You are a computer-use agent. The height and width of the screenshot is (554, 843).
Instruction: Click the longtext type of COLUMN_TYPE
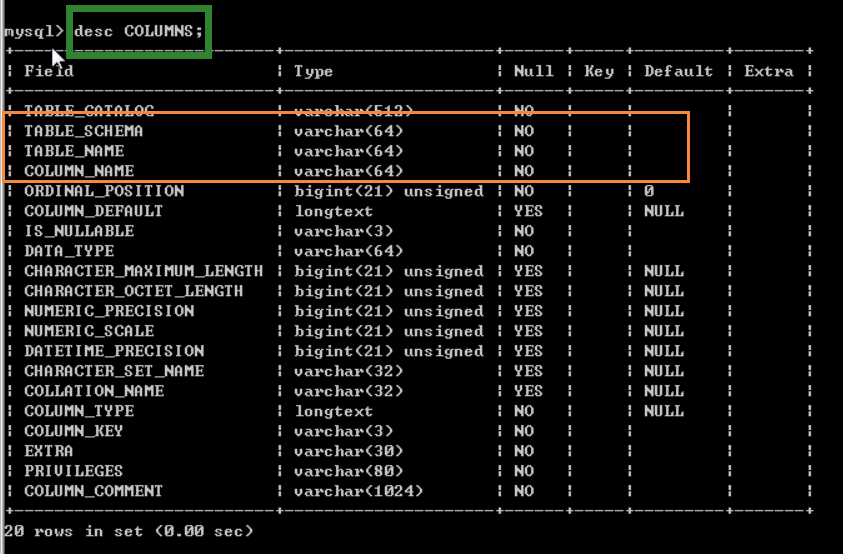(333, 411)
